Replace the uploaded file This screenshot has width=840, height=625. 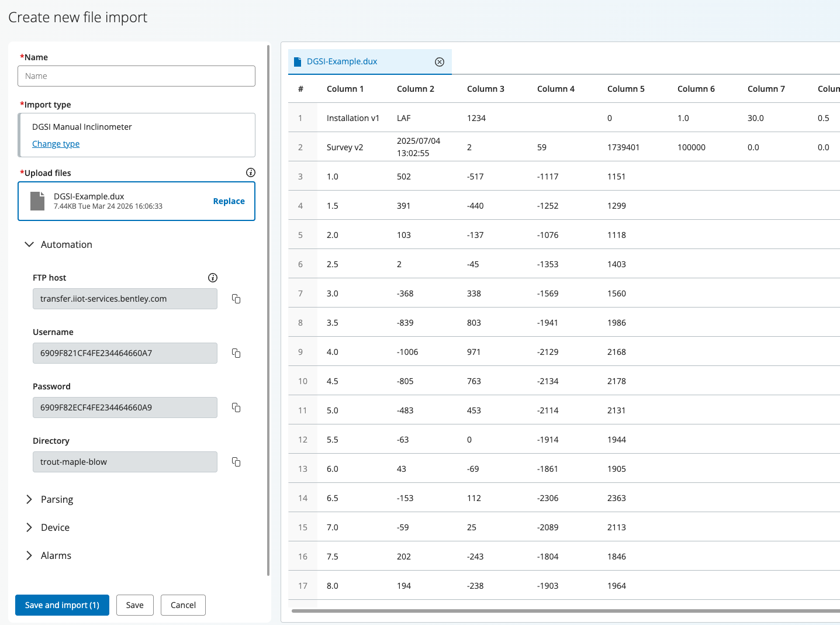[x=229, y=201]
